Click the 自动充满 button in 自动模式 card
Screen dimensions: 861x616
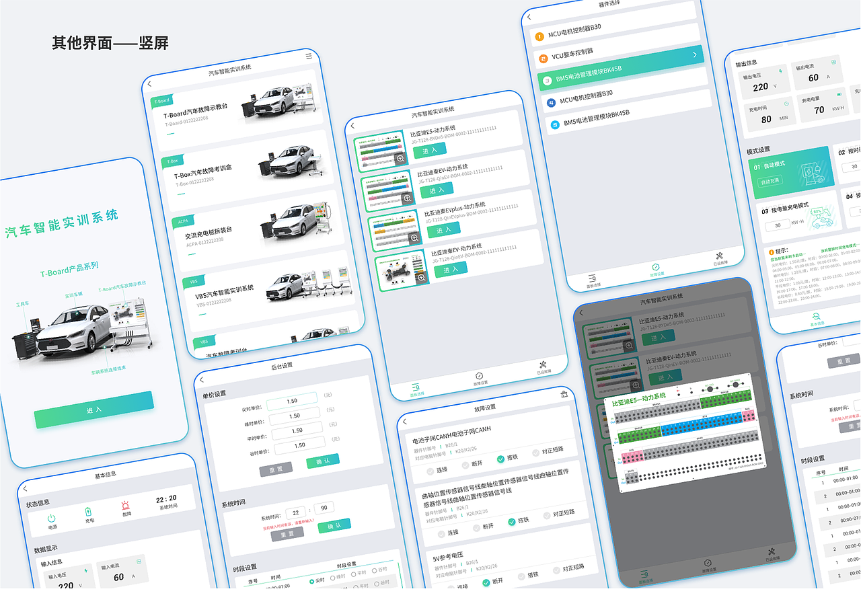tap(770, 182)
